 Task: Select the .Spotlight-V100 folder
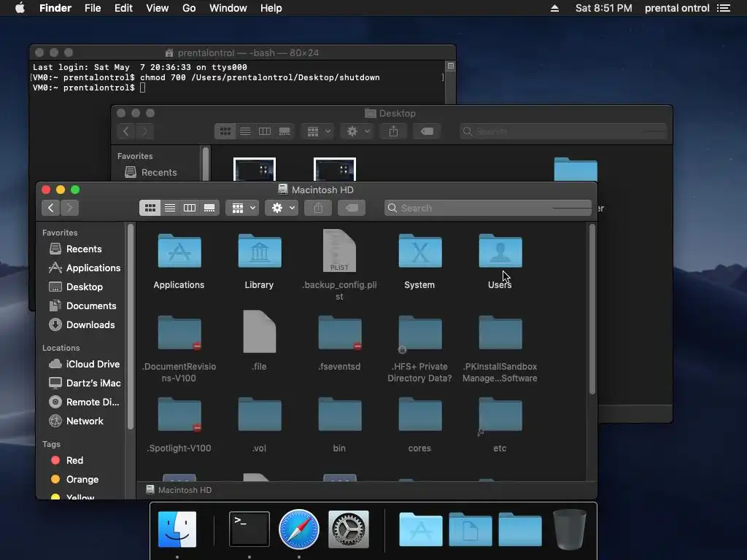(x=179, y=415)
